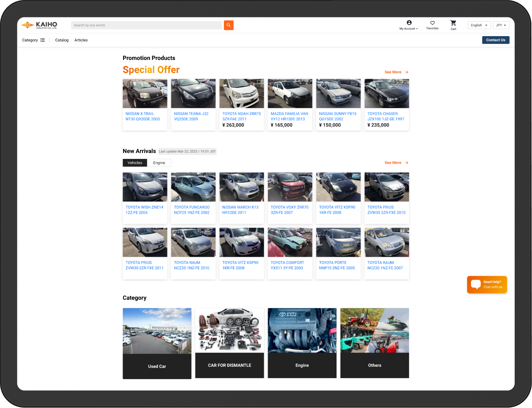Click the Last update Mar 22, 2023 label
Screen dimensions: 532x408
click(187, 152)
